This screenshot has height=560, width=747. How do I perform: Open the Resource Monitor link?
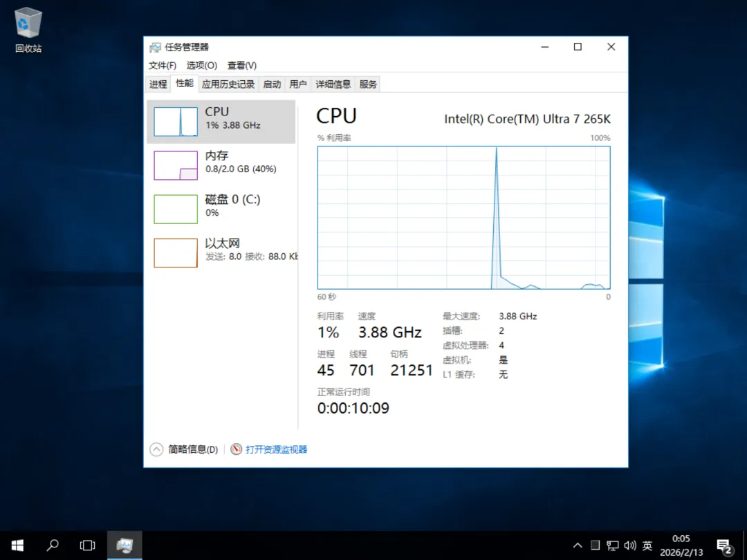click(x=276, y=449)
